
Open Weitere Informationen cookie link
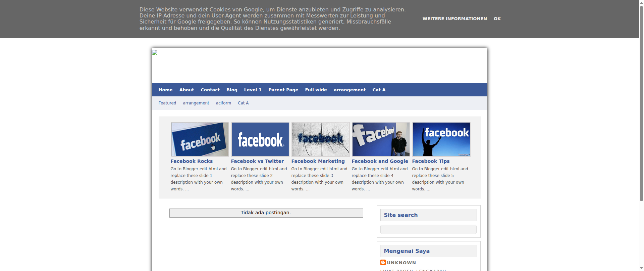coord(454,19)
